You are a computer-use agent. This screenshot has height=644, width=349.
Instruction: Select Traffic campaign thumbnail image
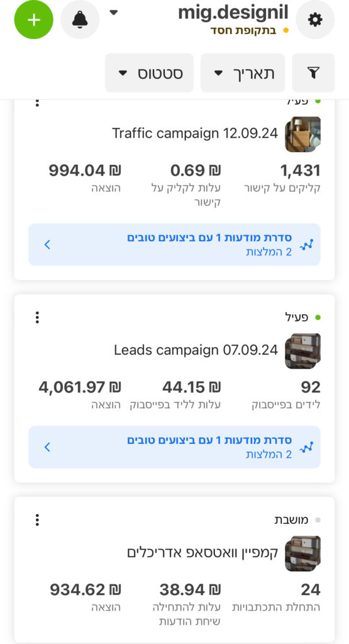click(x=303, y=135)
